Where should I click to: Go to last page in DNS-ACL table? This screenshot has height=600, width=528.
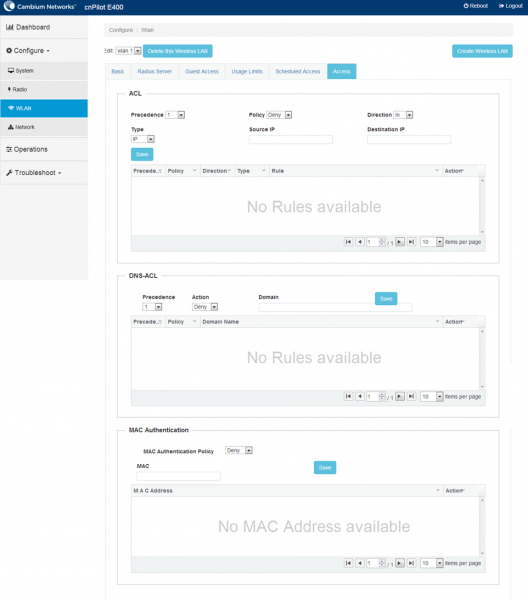[x=411, y=396]
